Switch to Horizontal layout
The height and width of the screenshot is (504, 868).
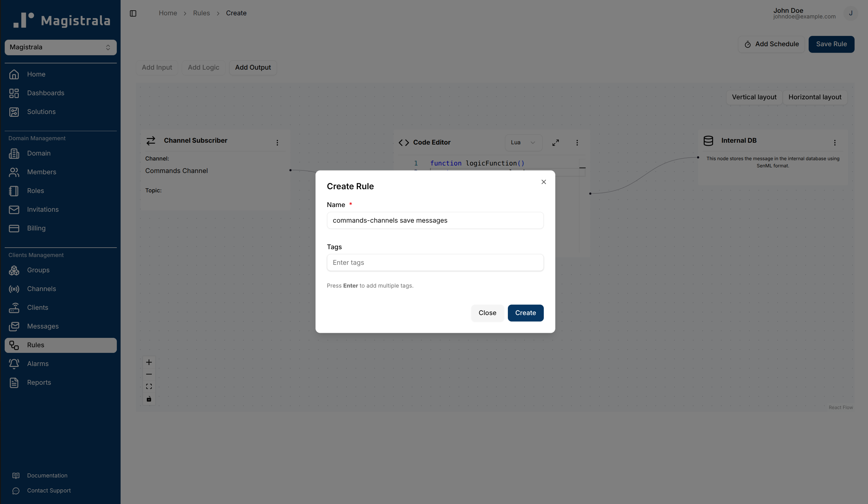815,97
